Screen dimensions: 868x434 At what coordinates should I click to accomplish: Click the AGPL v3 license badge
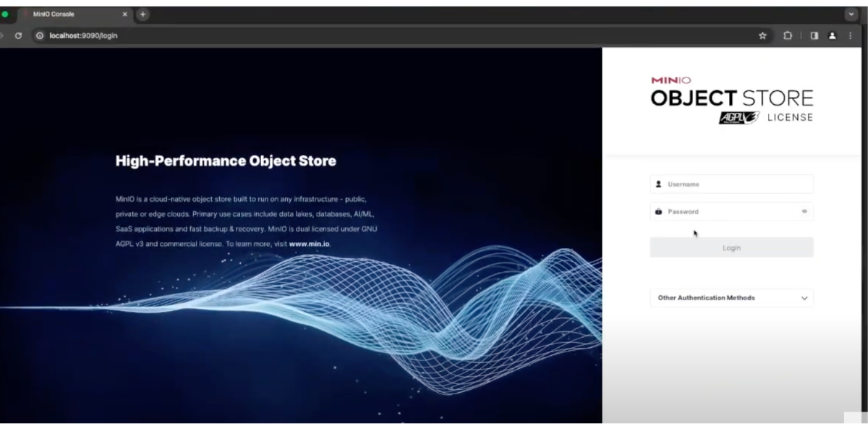(738, 118)
